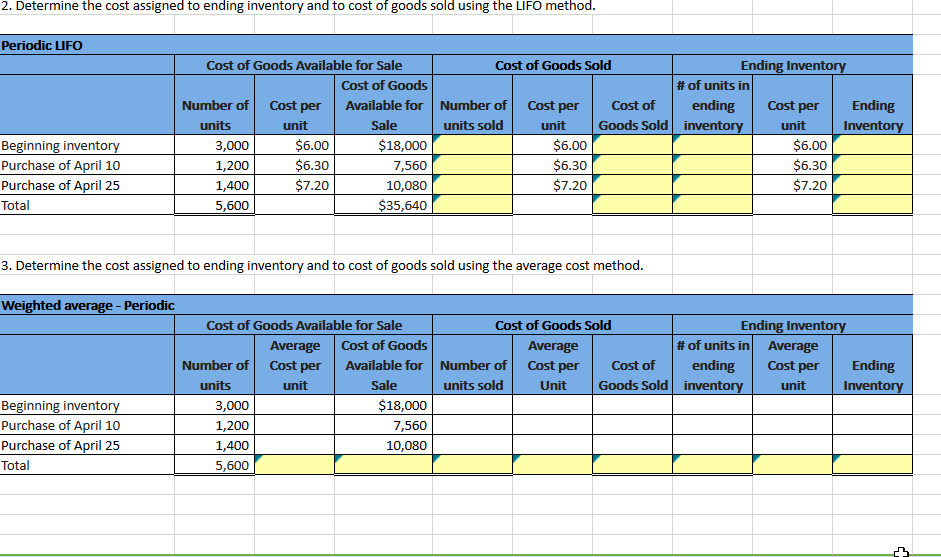Select LIFO April 10 ending units cell
941x557 pixels.
coord(712,165)
